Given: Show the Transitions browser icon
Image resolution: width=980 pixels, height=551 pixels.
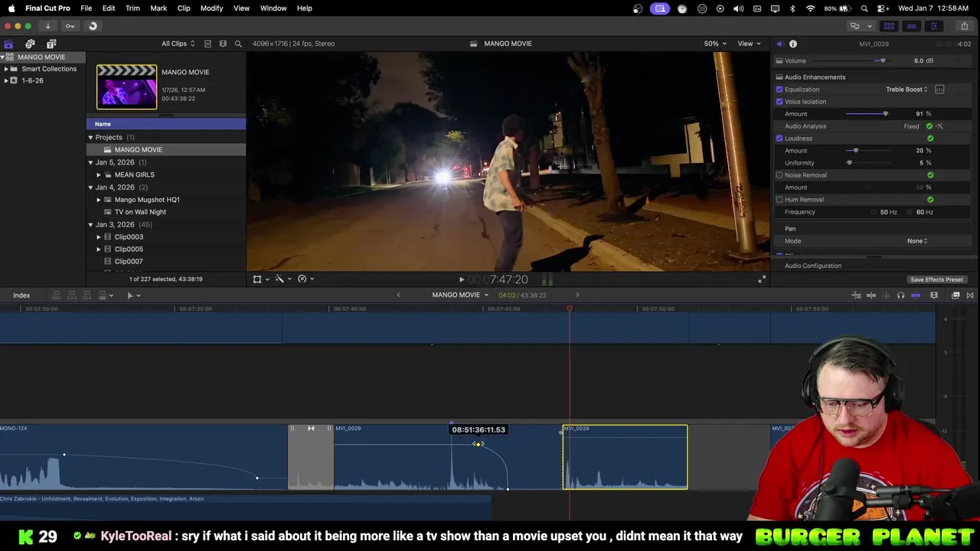Looking at the screenshot, I should (970, 295).
